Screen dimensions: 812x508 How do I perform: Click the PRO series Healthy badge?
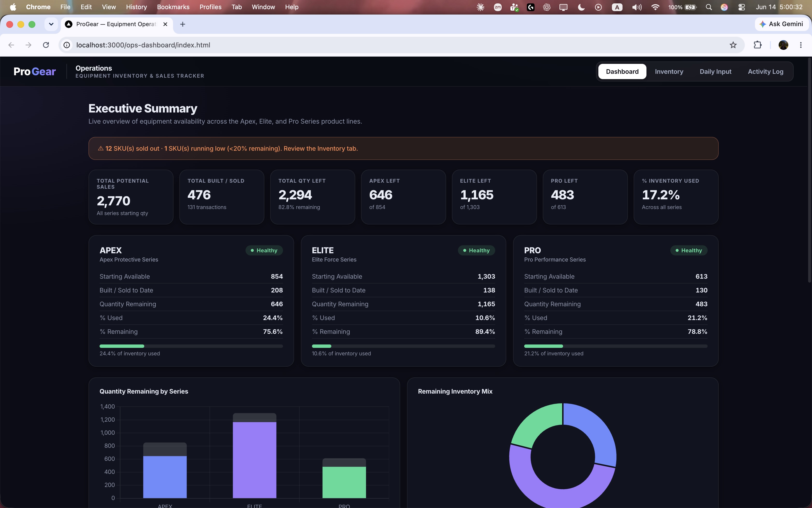pos(689,250)
